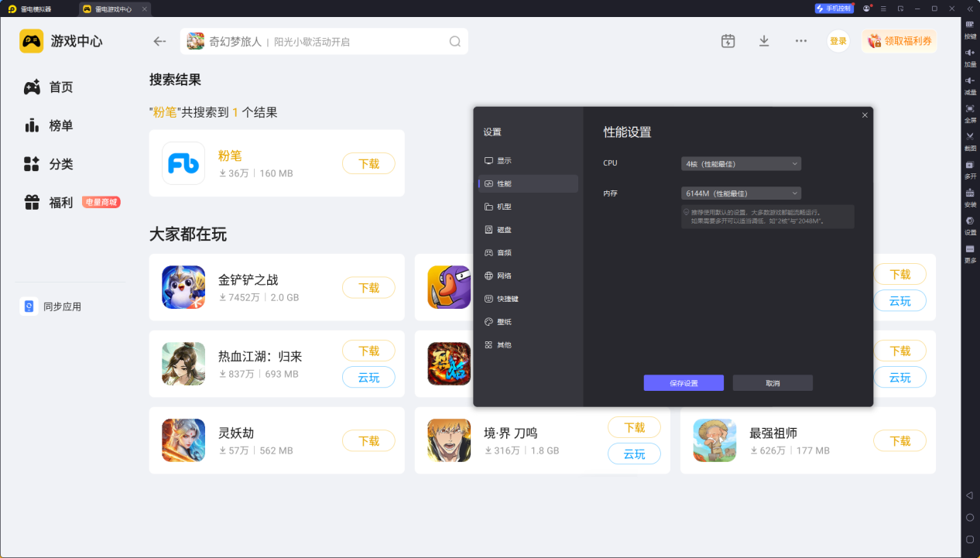This screenshot has height=558, width=980.
Task: Open the download manager icon
Action: (x=764, y=41)
